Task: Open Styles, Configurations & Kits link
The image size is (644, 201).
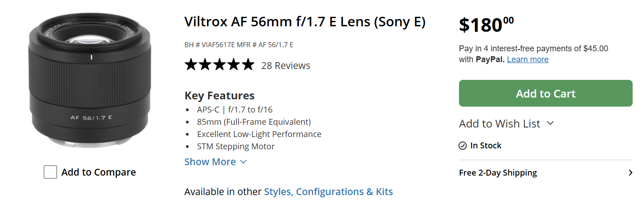Action: pyautogui.click(x=328, y=191)
